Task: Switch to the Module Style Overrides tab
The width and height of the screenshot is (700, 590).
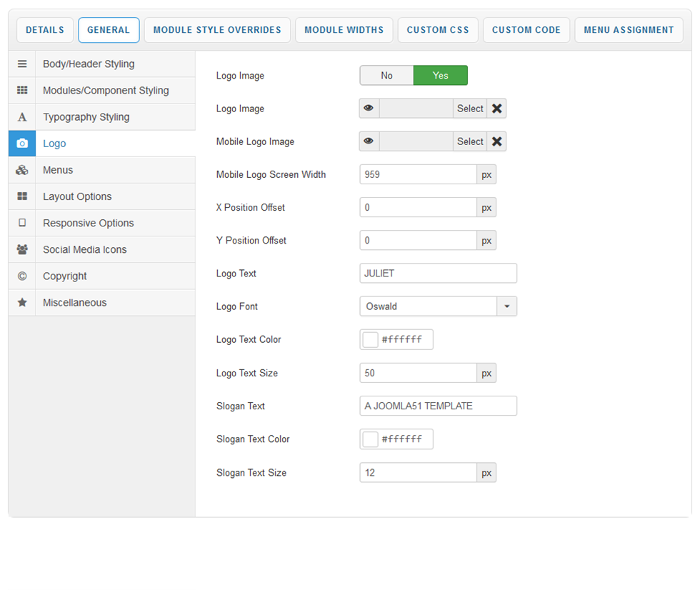Action: (x=217, y=30)
